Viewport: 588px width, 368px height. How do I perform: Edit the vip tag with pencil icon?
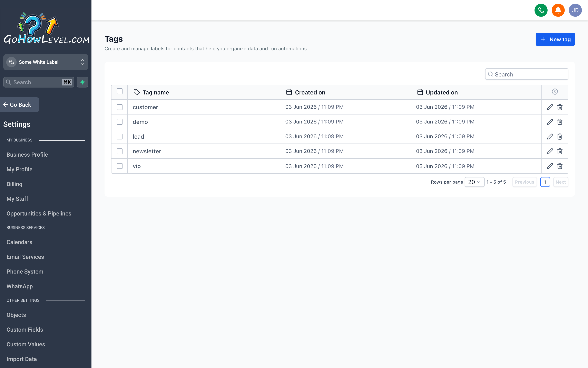click(x=550, y=166)
